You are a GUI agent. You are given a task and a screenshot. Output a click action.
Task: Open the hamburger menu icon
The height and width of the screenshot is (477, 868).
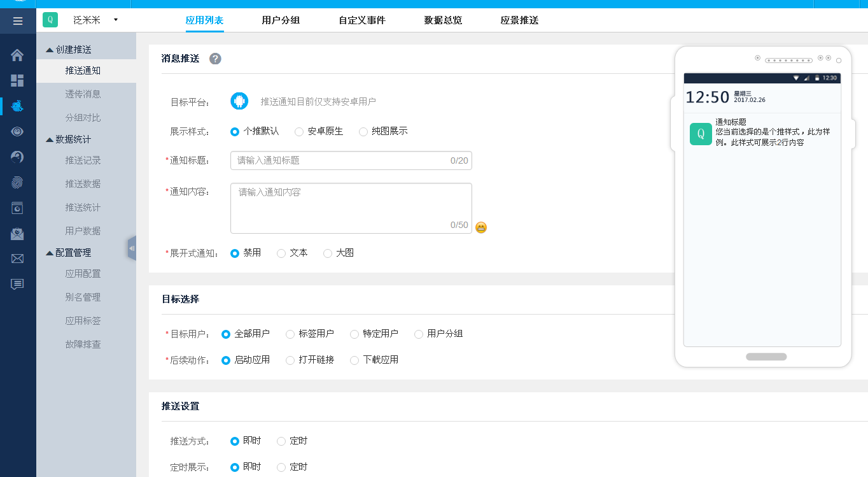coord(18,21)
